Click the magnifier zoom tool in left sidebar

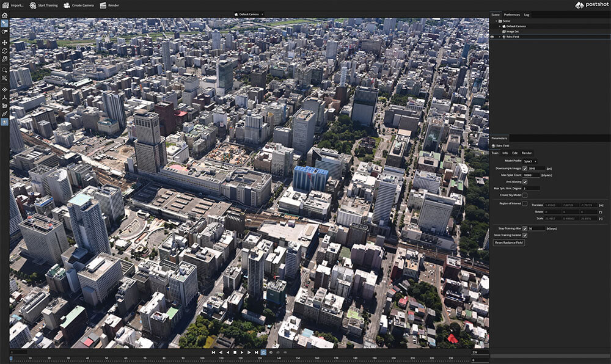coord(4,70)
